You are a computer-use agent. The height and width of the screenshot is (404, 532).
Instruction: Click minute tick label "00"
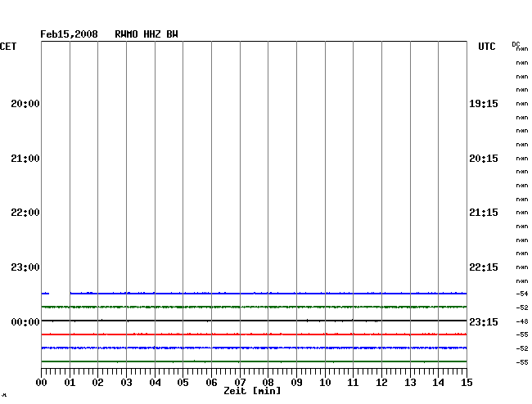pos(42,383)
